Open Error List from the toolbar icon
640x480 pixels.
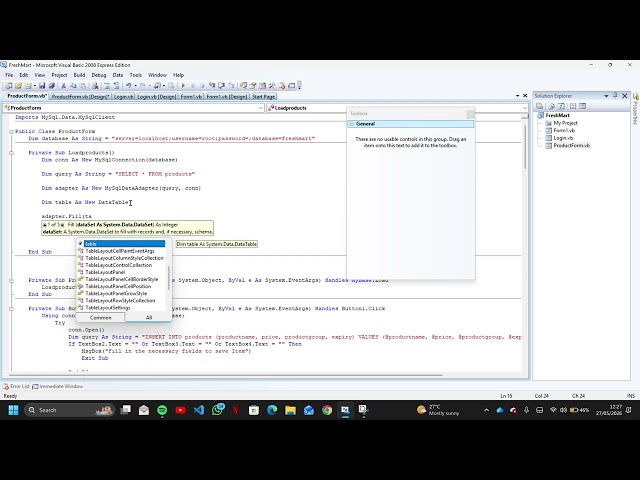pos(282,86)
